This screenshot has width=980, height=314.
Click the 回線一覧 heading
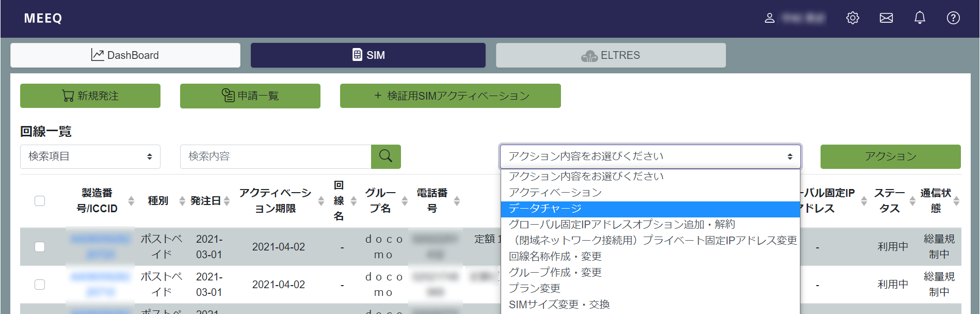(46, 132)
